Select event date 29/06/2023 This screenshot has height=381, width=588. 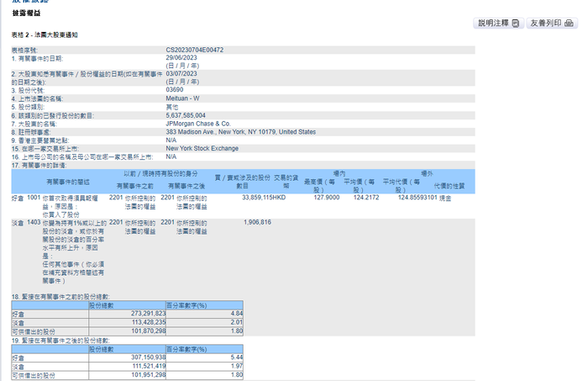pos(181,58)
